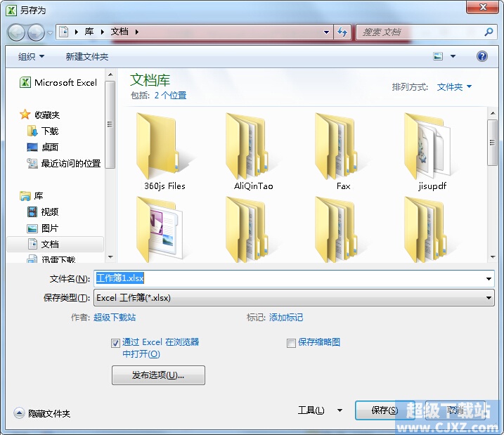Click the 2 个位置 link
The width and height of the screenshot is (504, 435).
(x=170, y=96)
